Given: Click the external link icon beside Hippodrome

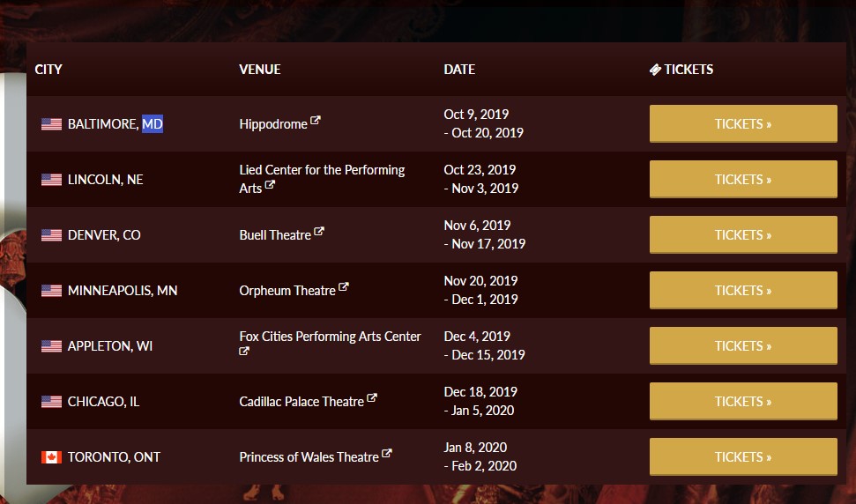Looking at the screenshot, I should point(316,120).
